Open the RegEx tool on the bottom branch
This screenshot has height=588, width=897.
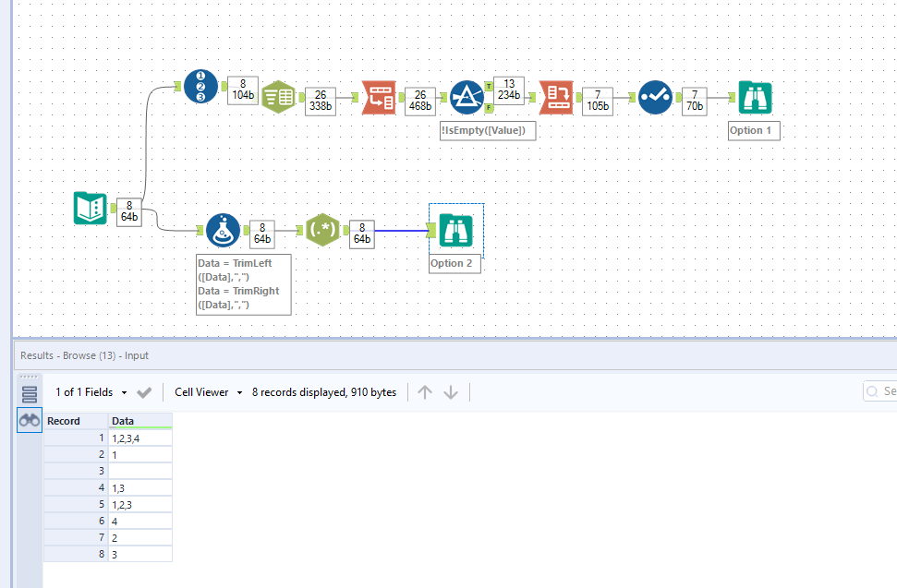(322, 230)
